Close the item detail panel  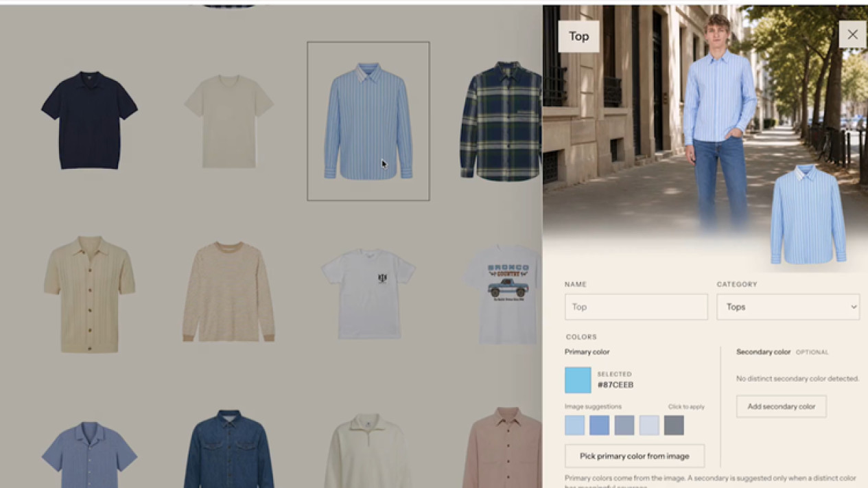pos(852,34)
